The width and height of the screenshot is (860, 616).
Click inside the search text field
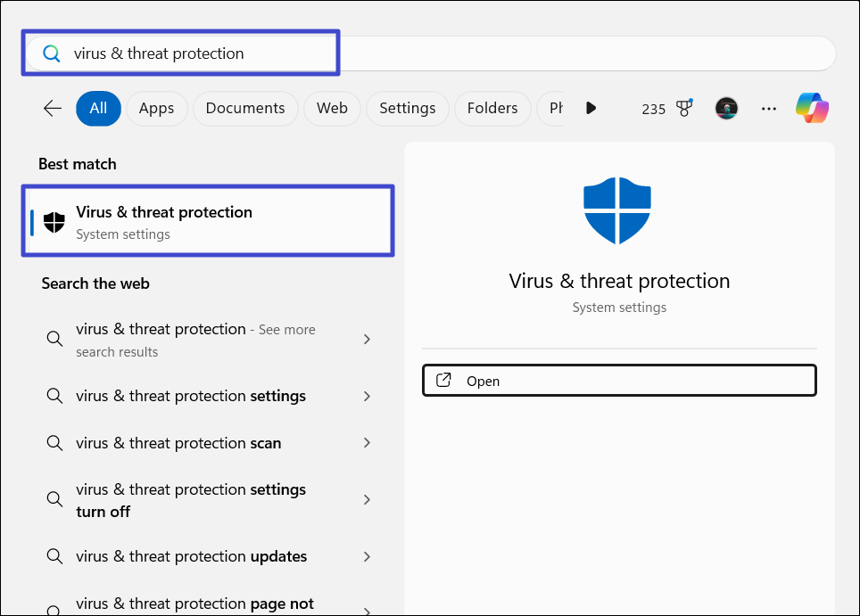446,53
